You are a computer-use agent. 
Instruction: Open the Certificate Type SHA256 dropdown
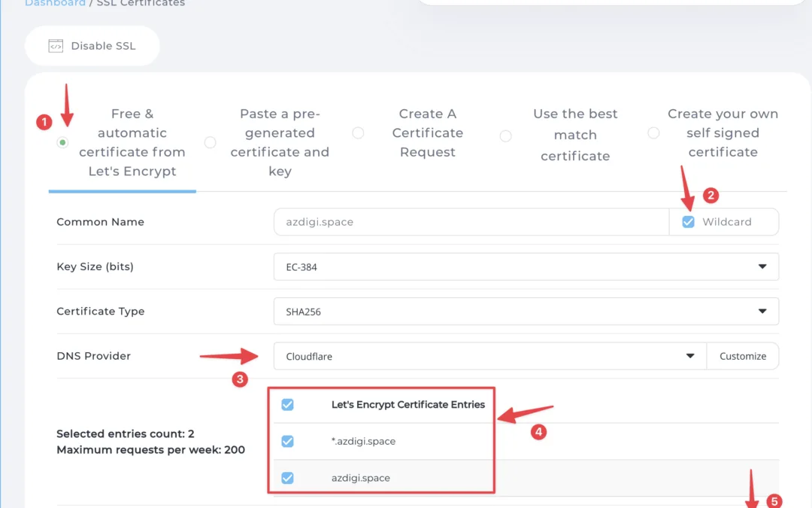coord(526,311)
